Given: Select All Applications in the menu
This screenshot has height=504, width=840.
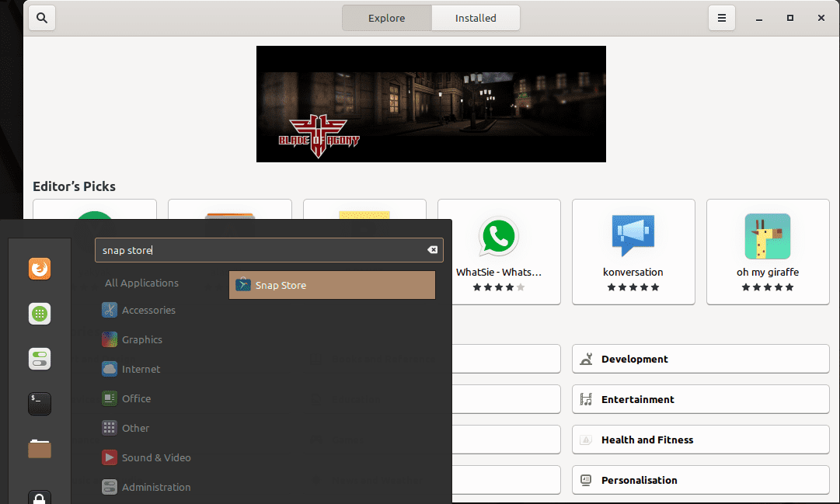Looking at the screenshot, I should point(142,283).
